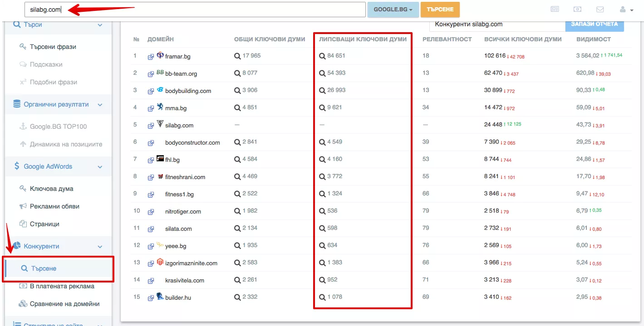
Task: Open Подсказки in sidebar
Action: (46, 64)
